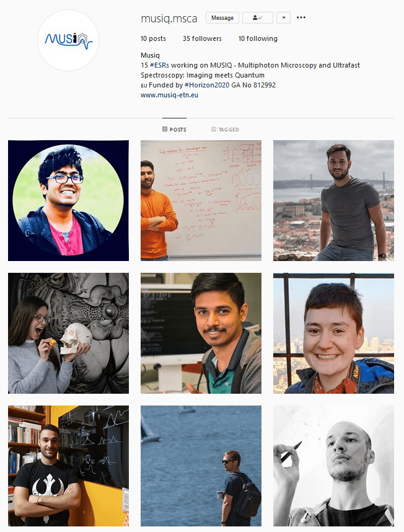
Task: Open the post of man near computer monitor
Action: coord(201,333)
